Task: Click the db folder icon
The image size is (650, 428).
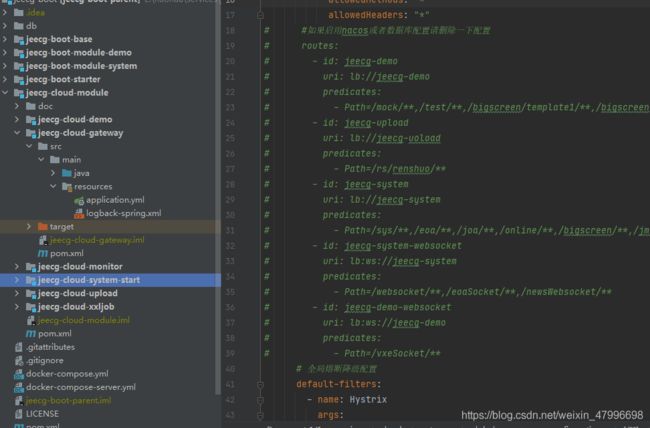Action: click(19, 26)
